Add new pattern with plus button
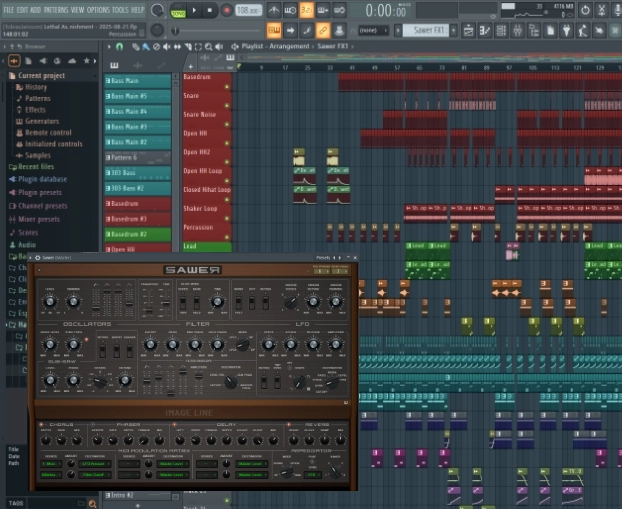The width and height of the screenshot is (622, 509). pyautogui.click(x=453, y=31)
